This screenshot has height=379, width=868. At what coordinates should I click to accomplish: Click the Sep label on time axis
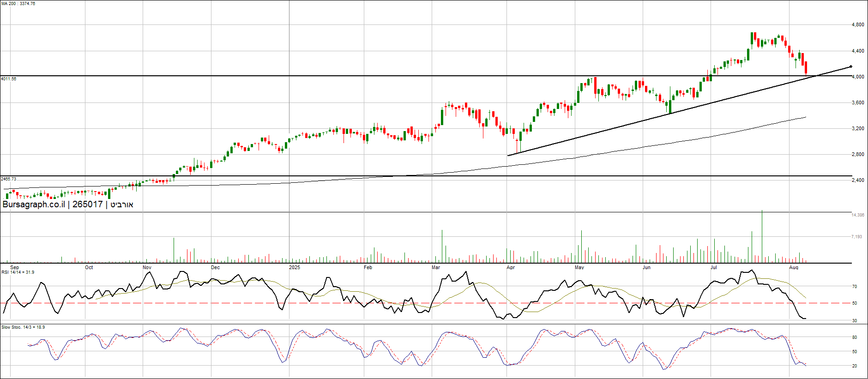coord(15,268)
